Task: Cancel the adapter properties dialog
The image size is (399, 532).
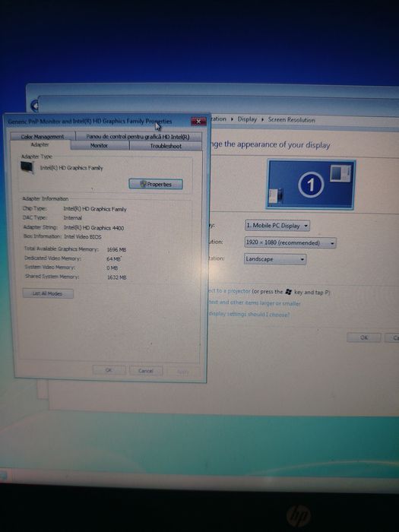Action: coord(146,371)
